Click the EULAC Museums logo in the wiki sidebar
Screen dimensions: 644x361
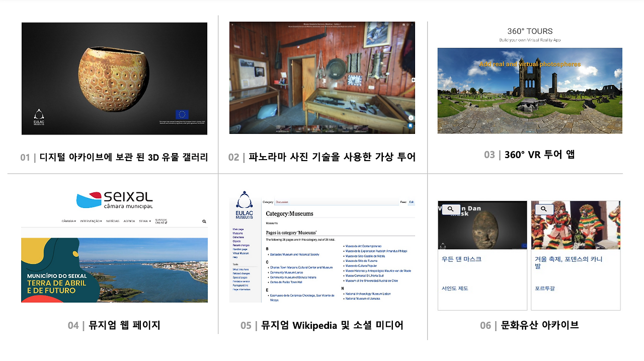245,205
